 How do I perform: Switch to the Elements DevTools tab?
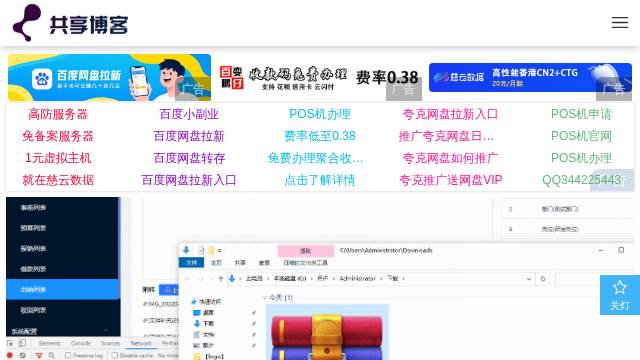50,343
